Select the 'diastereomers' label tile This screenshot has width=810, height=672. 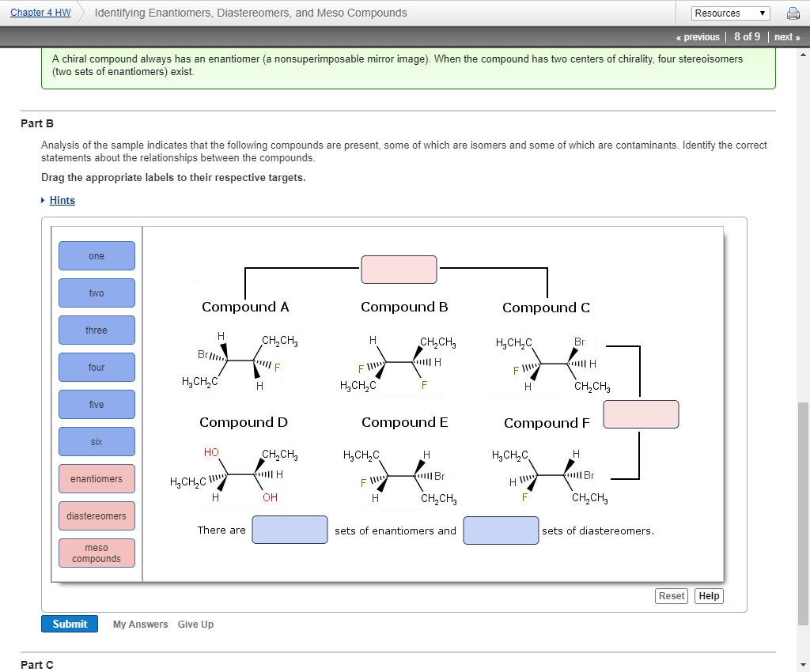pos(97,515)
